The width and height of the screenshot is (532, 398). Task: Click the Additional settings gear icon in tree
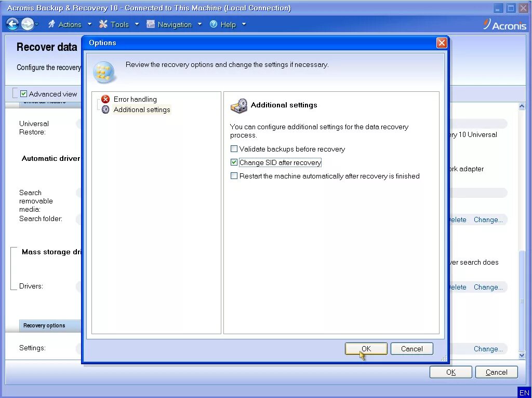tap(105, 109)
